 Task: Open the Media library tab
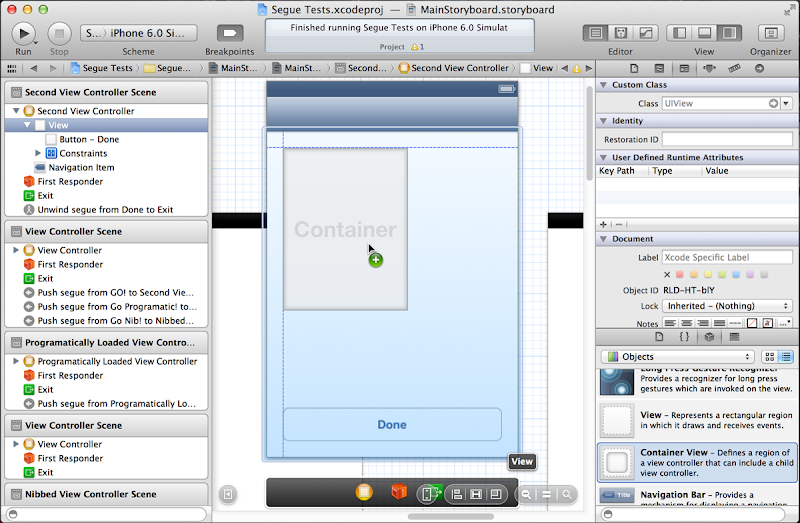click(734, 337)
